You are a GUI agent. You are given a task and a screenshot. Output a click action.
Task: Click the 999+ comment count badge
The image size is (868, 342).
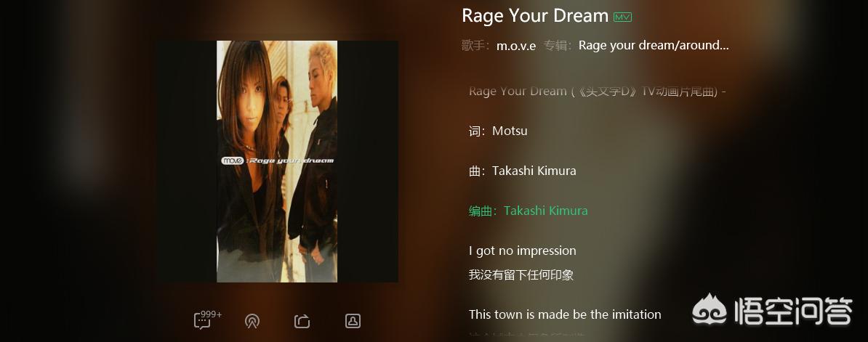point(211,314)
